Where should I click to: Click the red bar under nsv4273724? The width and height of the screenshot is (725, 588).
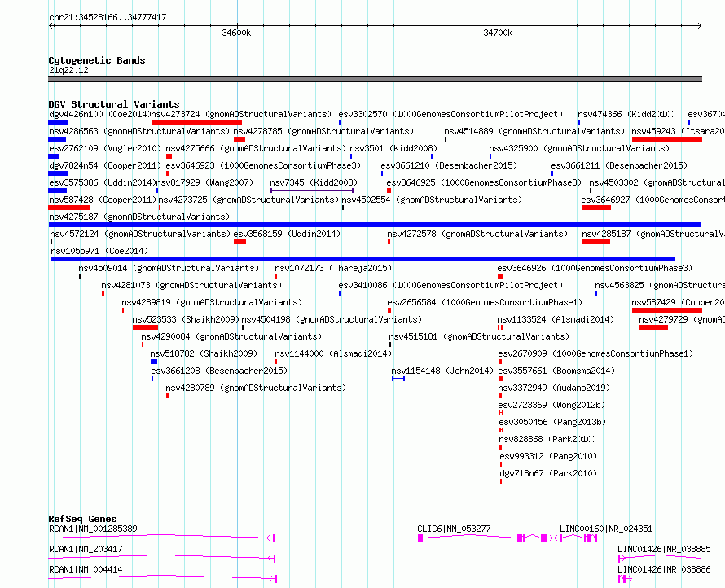pyautogui.click(x=196, y=122)
